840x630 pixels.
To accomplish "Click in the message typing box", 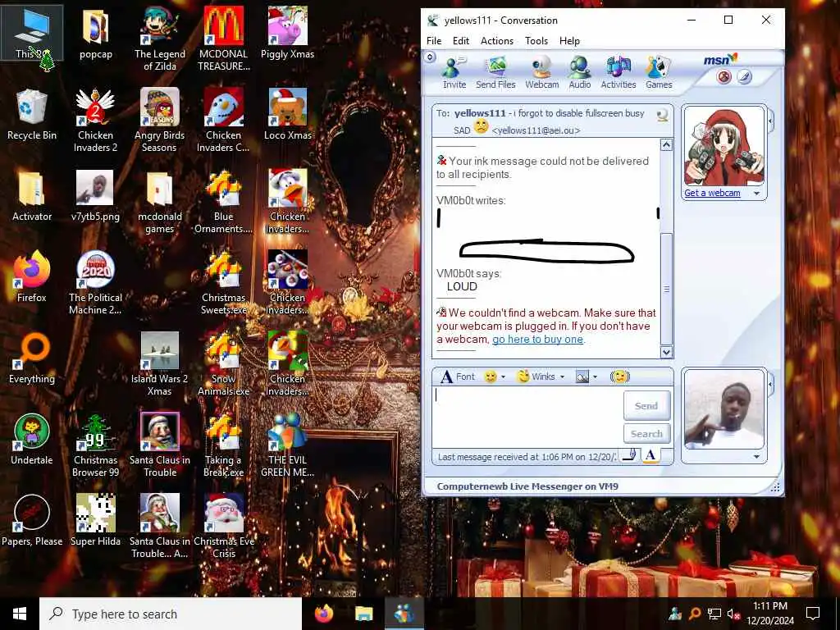I will point(527,416).
